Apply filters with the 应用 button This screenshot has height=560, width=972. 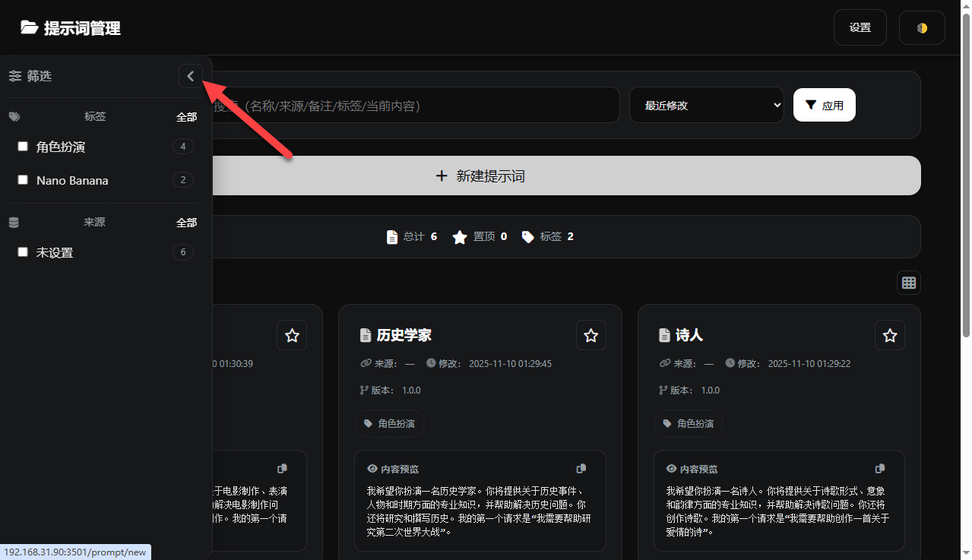(x=824, y=105)
